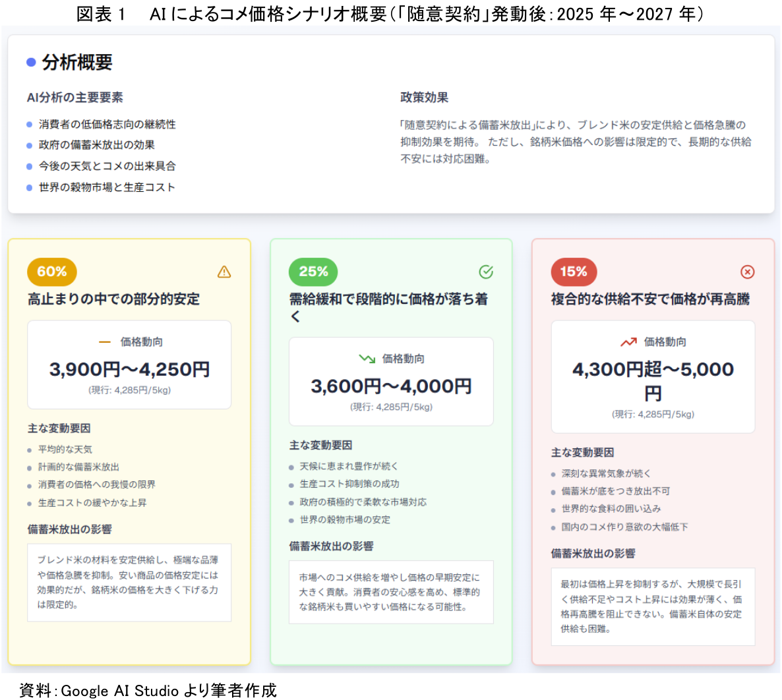Click the 高止まりの中での部分的安定 heading
This screenshot has width=782, height=700.
pyautogui.click(x=113, y=299)
